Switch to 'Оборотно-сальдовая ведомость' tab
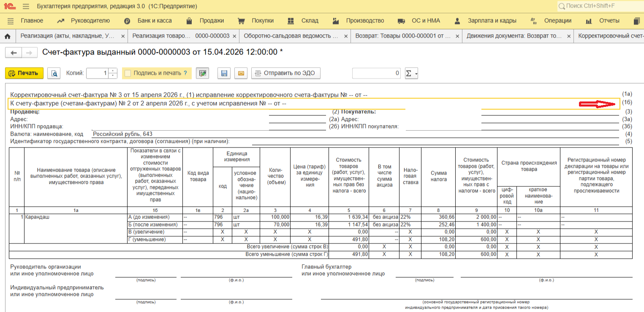This screenshot has height=312, width=644. coord(291,36)
